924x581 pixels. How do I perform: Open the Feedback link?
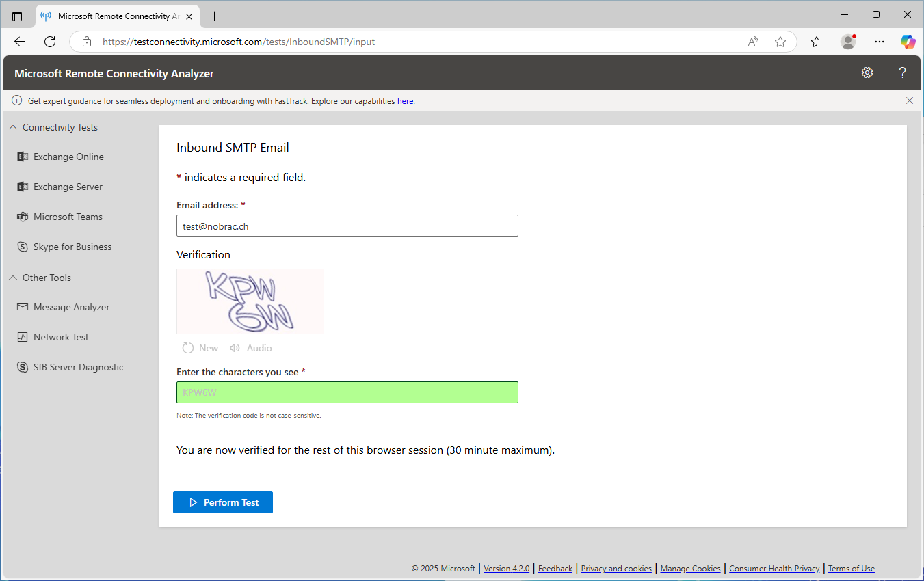(x=555, y=569)
